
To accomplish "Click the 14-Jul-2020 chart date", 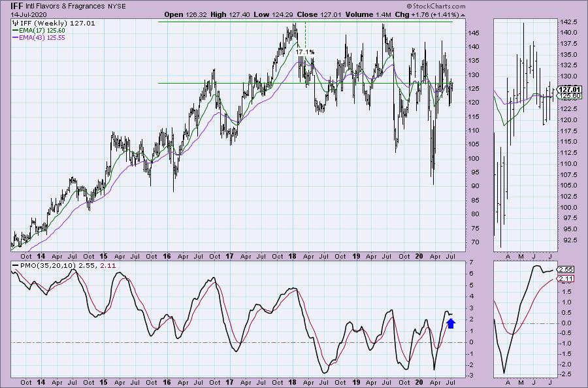I will pos(29,14).
